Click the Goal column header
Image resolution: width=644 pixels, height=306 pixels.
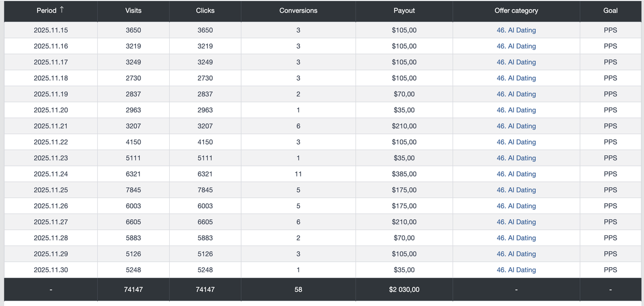coord(610,11)
